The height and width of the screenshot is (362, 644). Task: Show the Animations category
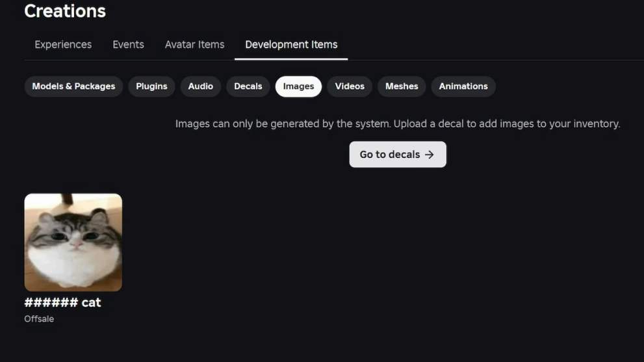tap(463, 86)
